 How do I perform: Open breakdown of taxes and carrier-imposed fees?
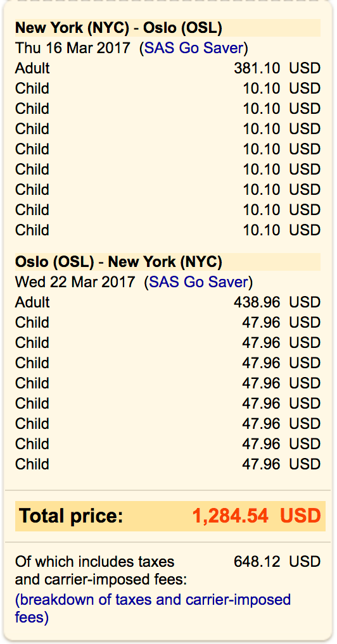click(x=153, y=609)
